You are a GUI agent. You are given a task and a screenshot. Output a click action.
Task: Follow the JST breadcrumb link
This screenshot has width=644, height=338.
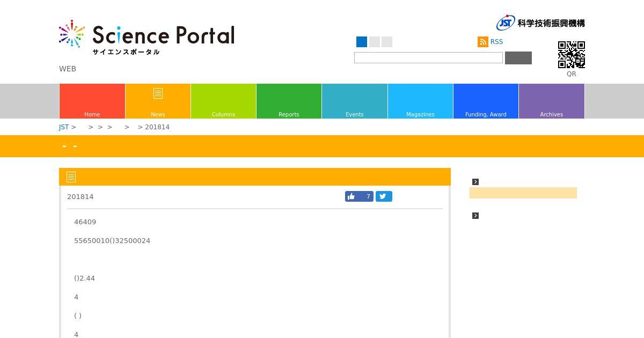64,127
